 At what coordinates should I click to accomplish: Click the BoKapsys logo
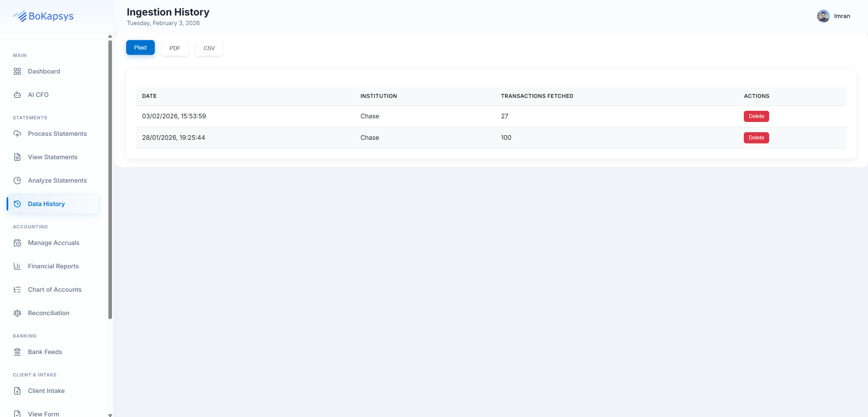pos(43,16)
